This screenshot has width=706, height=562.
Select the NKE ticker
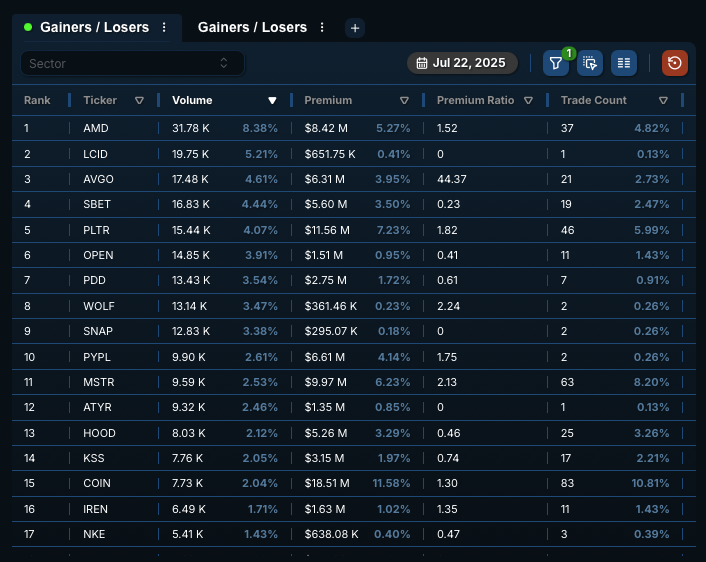(x=94, y=535)
